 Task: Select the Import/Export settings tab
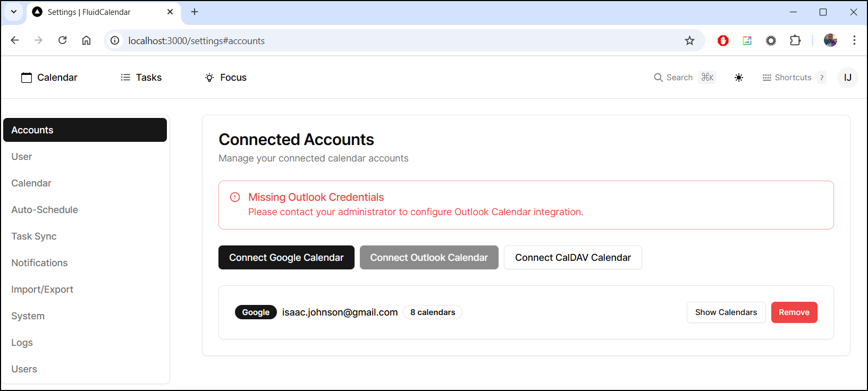point(85,290)
